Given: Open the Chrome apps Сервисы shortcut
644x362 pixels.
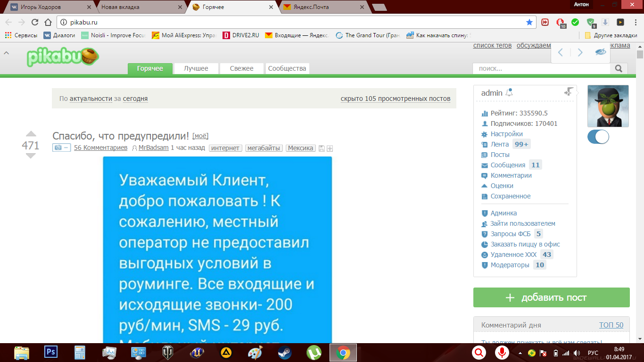Looking at the screenshot, I should pos(21,35).
